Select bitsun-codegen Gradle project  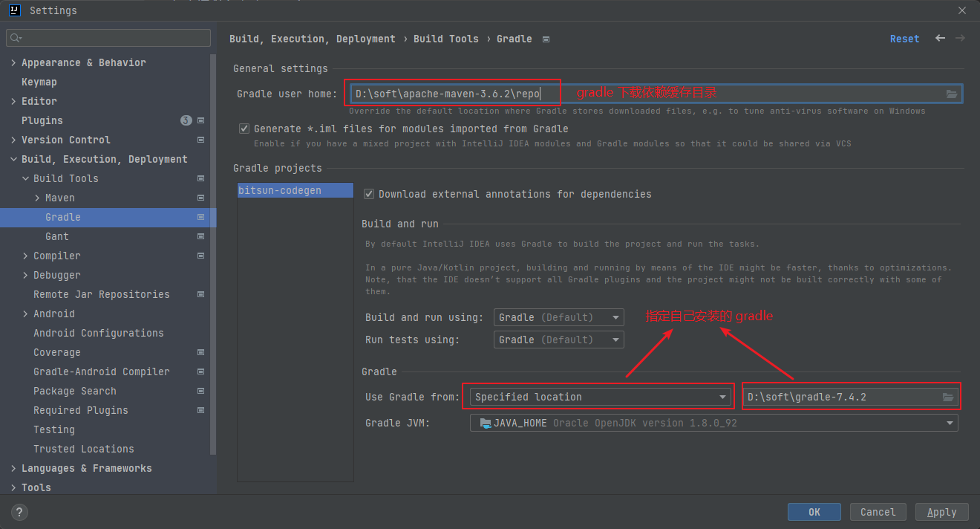295,190
